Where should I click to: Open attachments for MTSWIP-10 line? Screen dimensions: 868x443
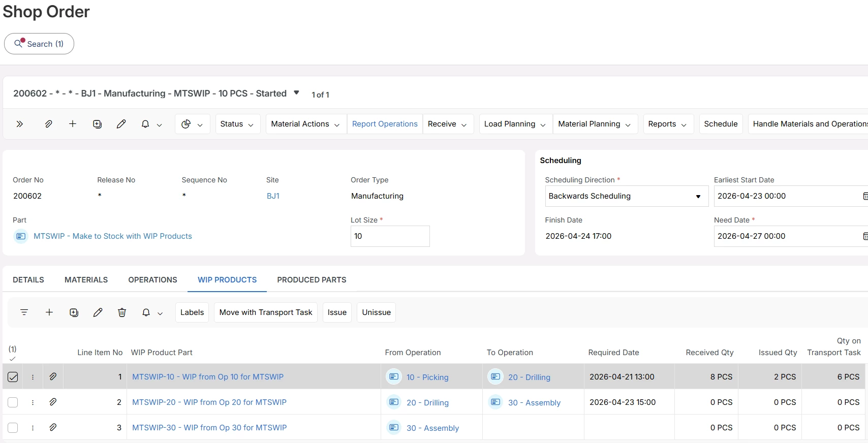click(x=53, y=377)
